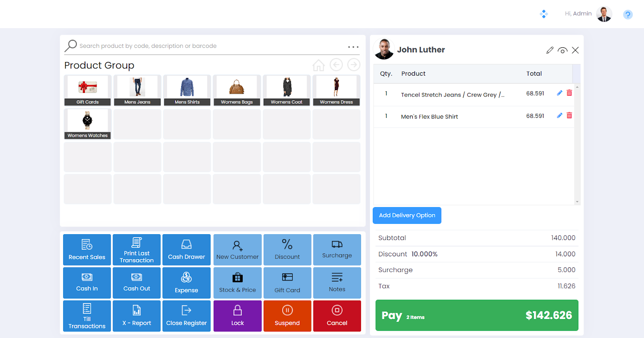
Task: Toggle the eye view icon beside John Luther
Action: point(563,50)
